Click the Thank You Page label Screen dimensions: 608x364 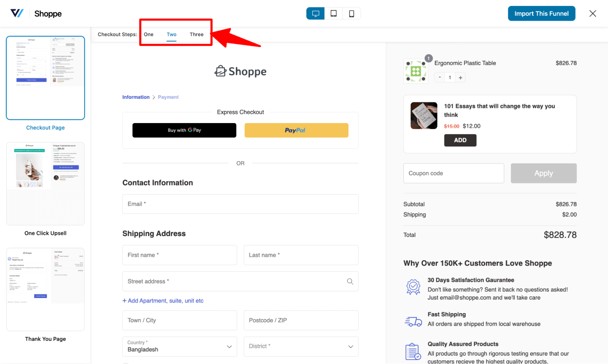click(45, 339)
